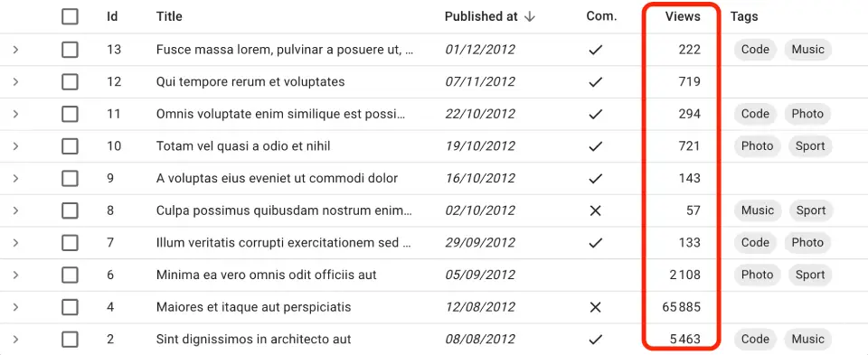Viewport: 868px width, 355px height.
Task: Click the X icon in row 4
Action: (x=595, y=307)
